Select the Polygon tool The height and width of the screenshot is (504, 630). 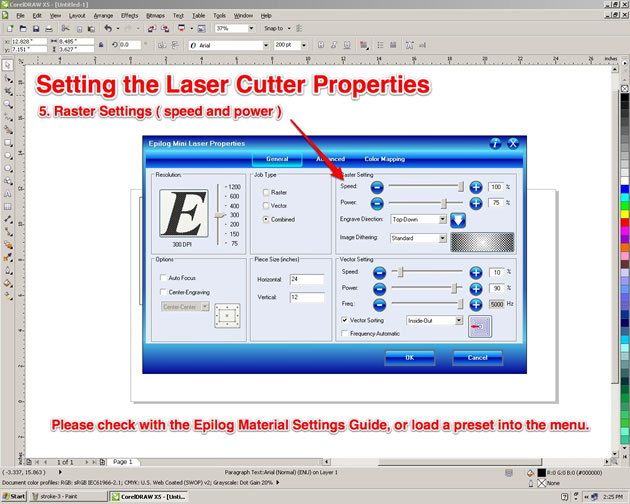pos(8,168)
